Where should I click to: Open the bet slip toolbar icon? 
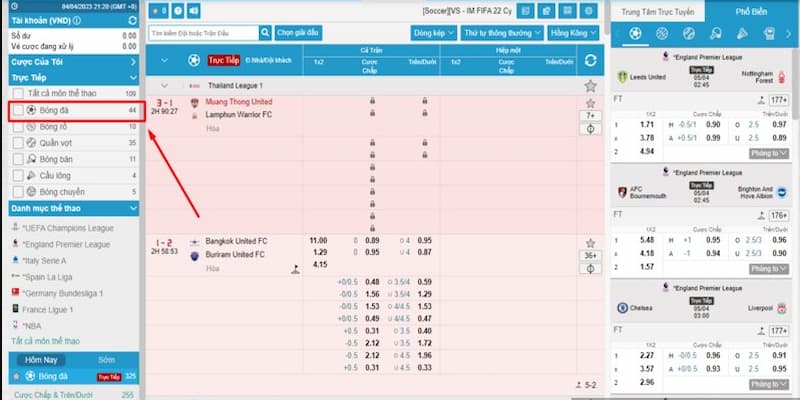point(546,11)
